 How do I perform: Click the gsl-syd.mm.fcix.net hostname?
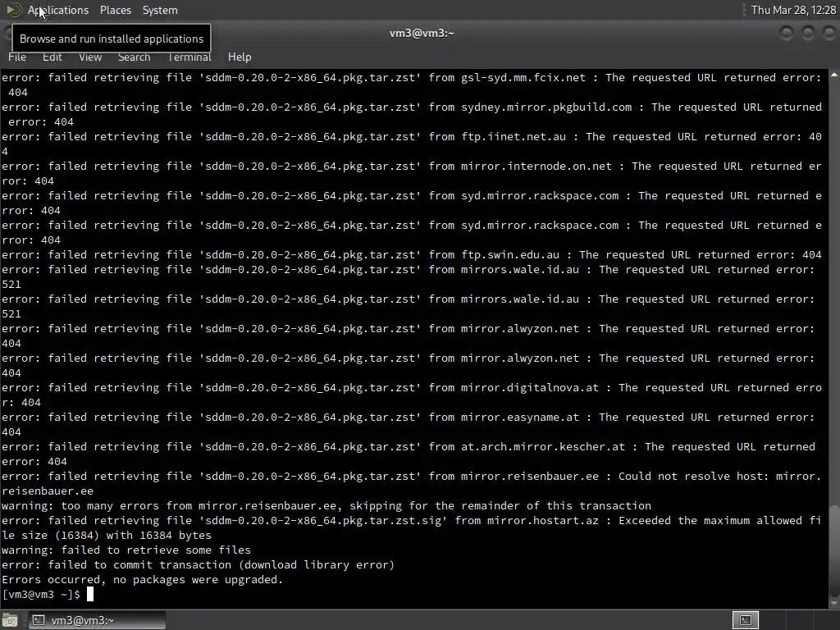coord(523,78)
